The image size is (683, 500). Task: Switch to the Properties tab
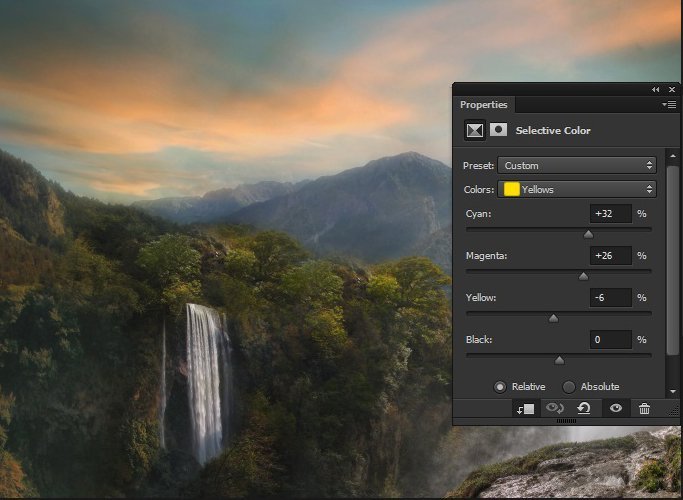point(484,105)
